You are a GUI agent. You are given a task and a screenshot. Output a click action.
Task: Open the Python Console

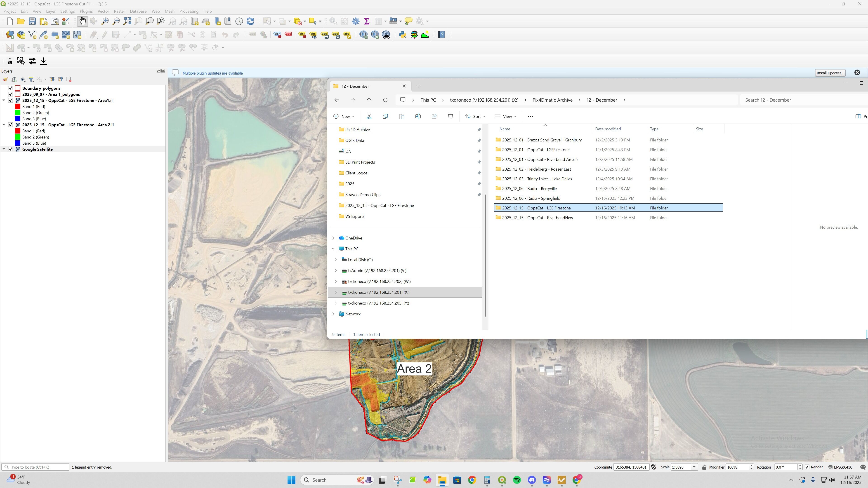point(403,35)
